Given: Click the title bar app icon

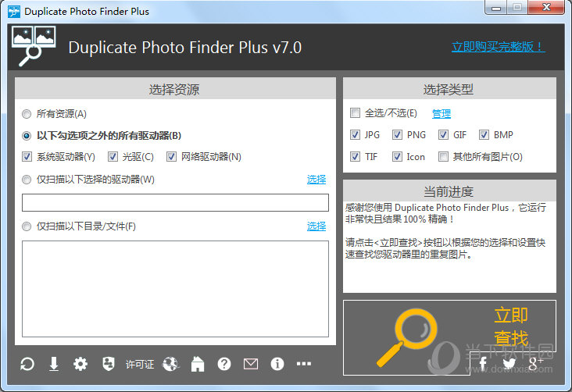Looking at the screenshot, I should (14, 11).
